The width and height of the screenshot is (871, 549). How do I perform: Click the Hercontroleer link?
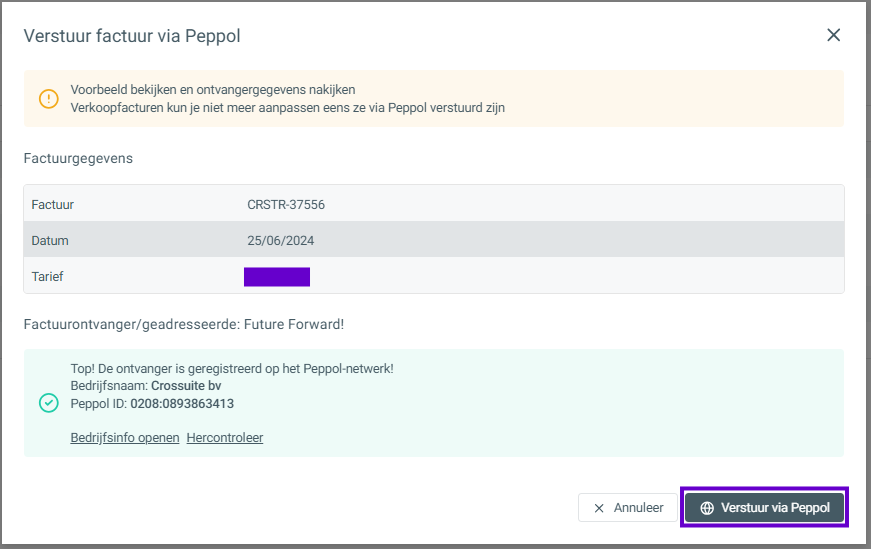click(x=225, y=438)
